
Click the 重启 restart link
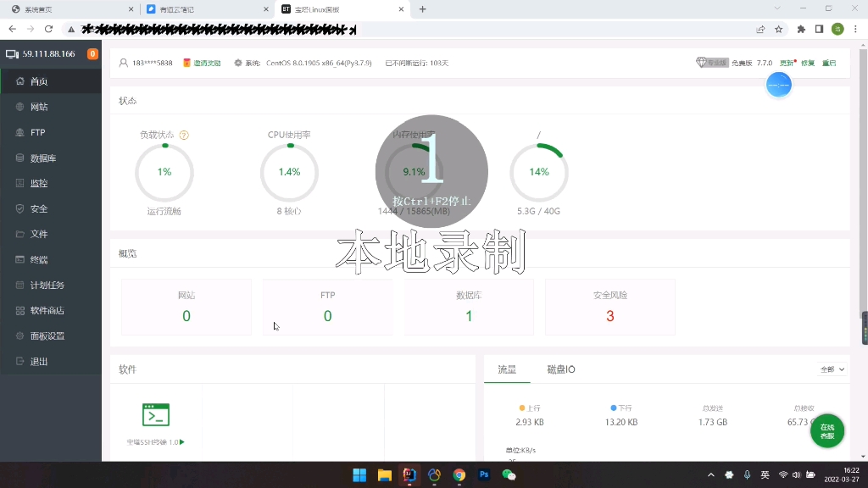pos(829,63)
